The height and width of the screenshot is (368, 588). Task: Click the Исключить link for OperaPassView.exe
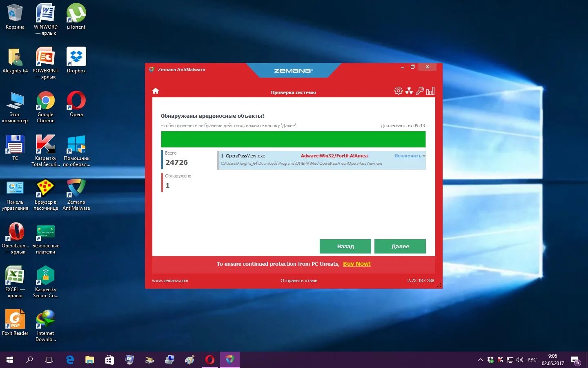(408, 156)
